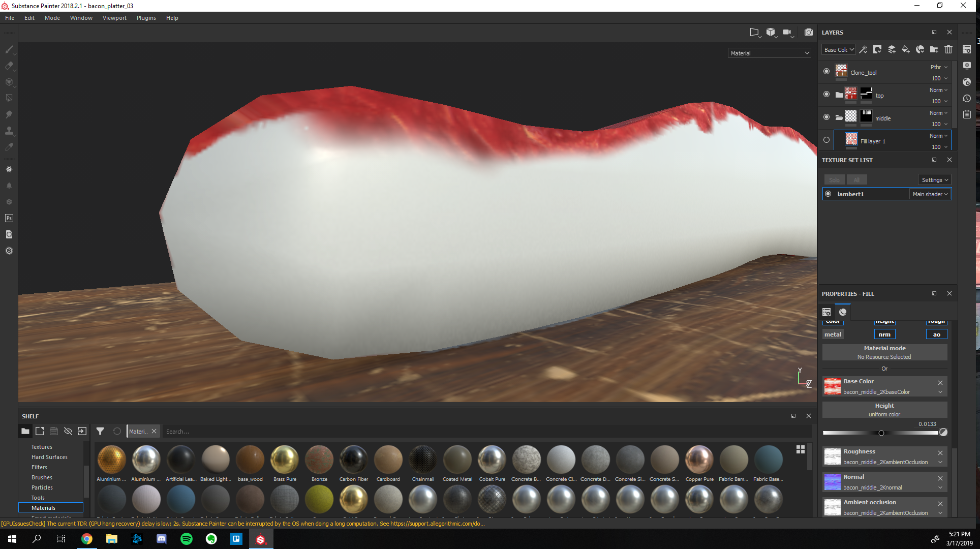Drag the Height value slider
Viewport: 980px width, 549px height.
tap(880, 433)
